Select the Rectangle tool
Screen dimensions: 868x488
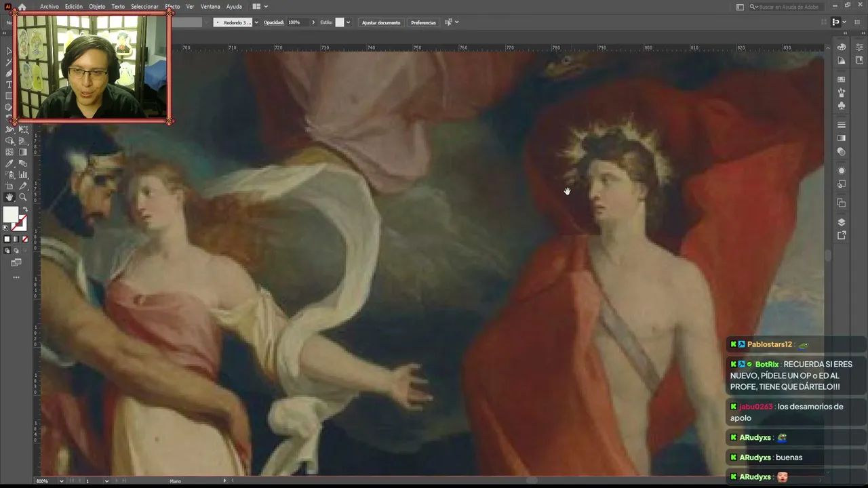(9, 96)
